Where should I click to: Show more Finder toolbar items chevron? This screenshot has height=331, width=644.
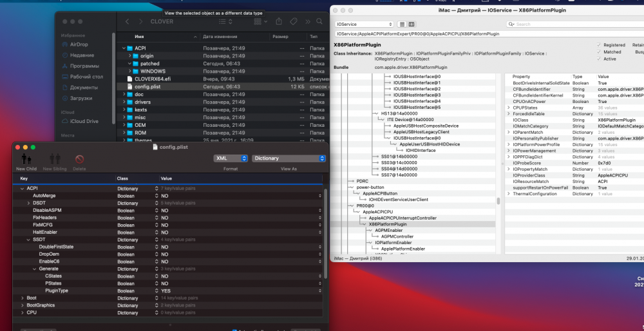308,21
